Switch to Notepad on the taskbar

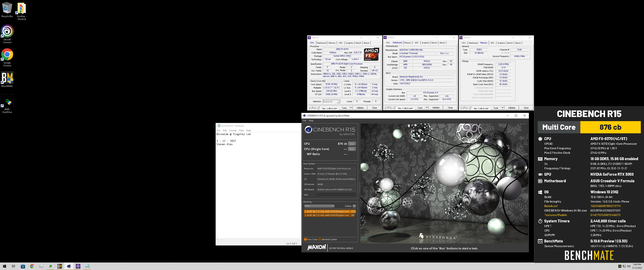(x=87, y=266)
